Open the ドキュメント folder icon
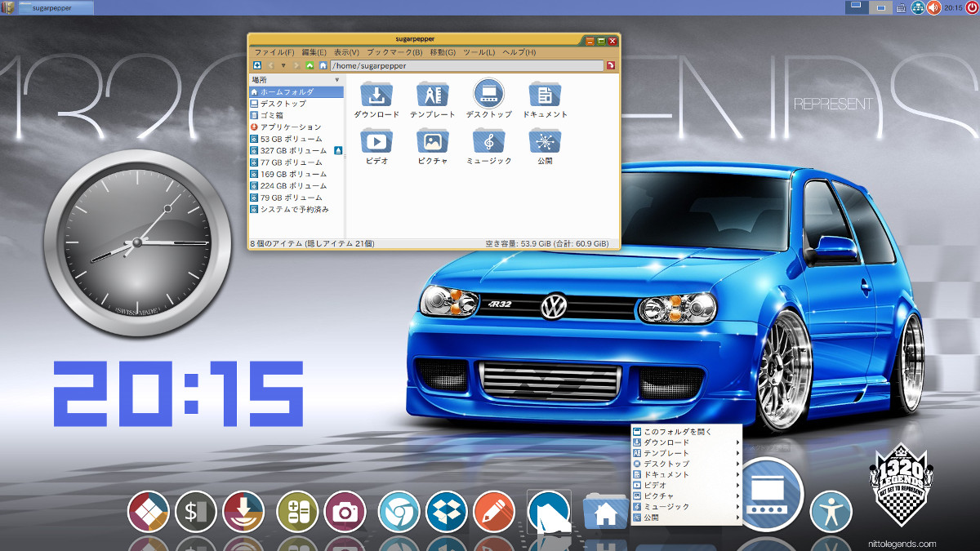Viewport: 980px width, 551px height. (x=545, y=94)
